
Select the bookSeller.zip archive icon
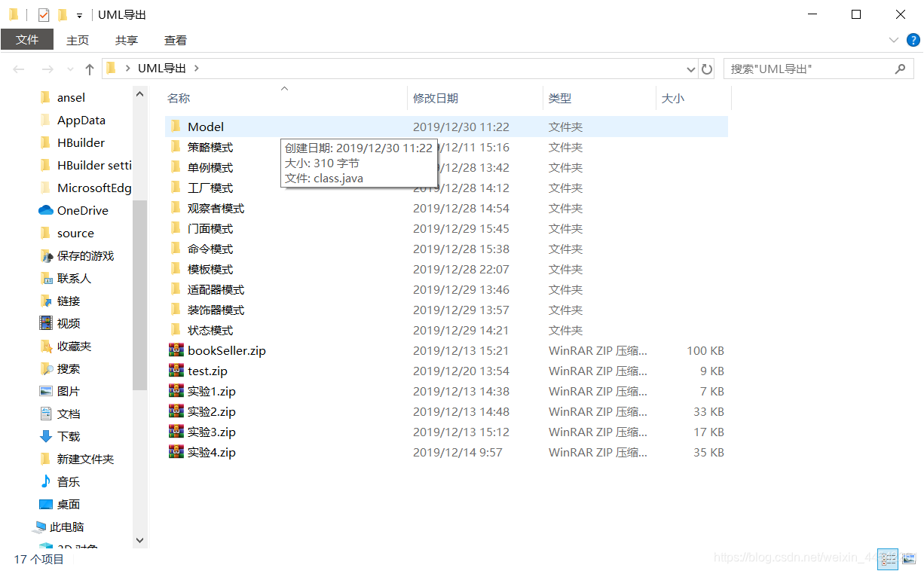[176, 350]
